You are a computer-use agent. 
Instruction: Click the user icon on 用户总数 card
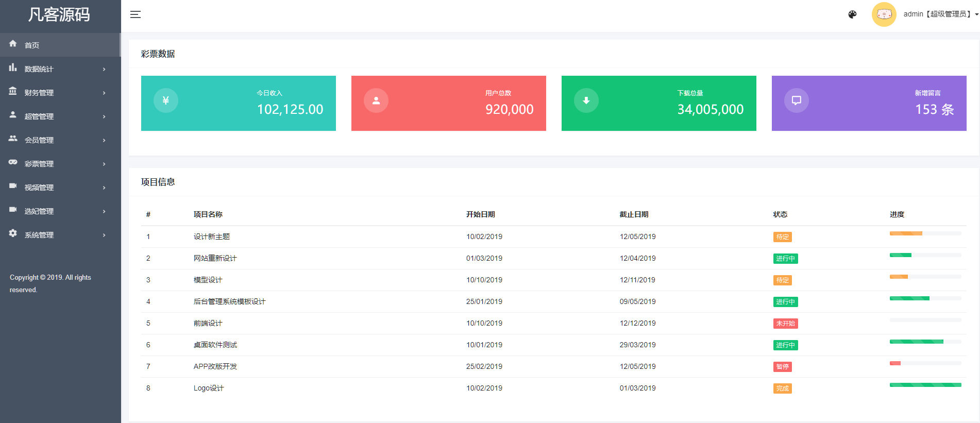(x=376, y=100)
